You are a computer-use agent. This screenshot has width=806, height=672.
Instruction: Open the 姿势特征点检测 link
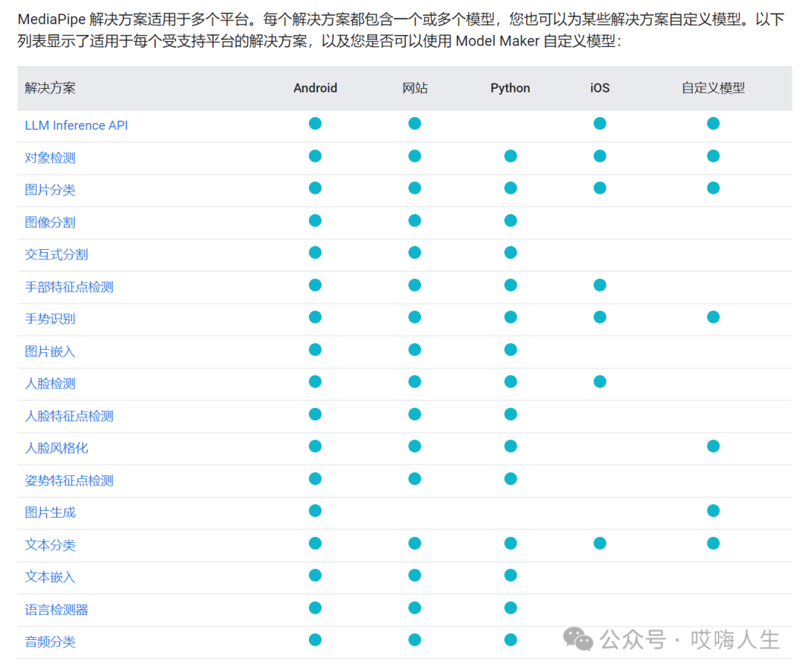click(x=69, y=480)
